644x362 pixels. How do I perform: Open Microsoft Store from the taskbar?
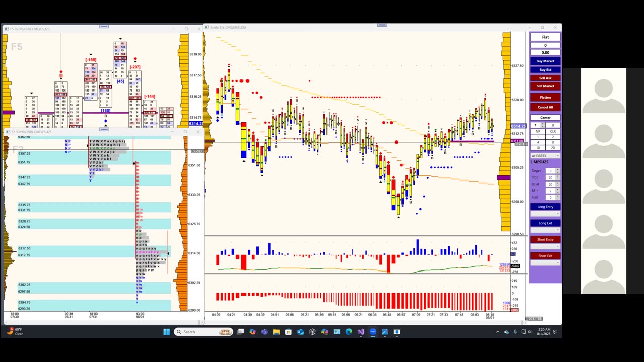[288, 332]
